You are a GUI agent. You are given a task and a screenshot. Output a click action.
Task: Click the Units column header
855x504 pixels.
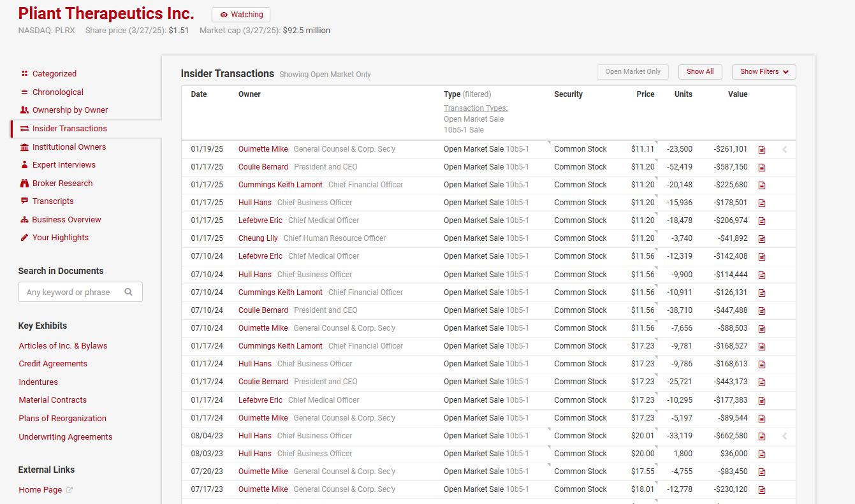[683, 94]
